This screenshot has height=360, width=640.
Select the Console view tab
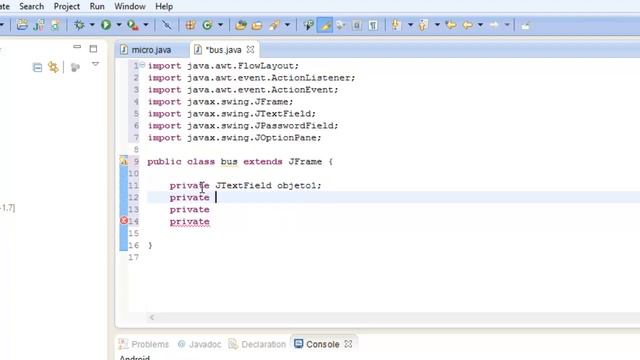tap(318, 344)
